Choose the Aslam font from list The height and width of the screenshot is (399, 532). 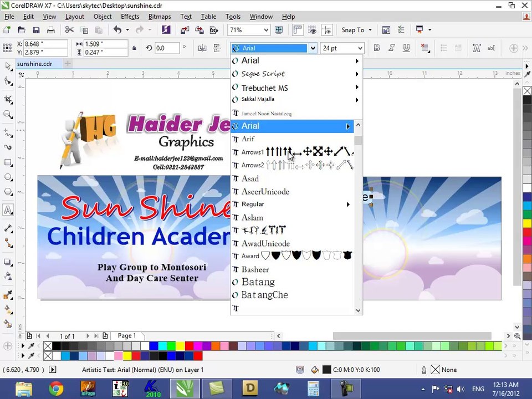pyautogui.click(x=292, y=217)
